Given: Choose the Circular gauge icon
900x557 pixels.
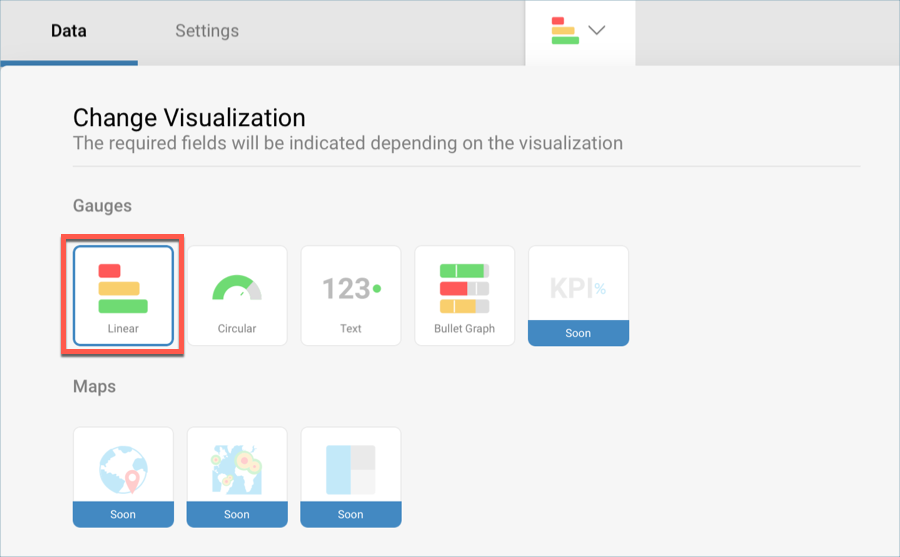Looking at the screenshot, I should [237, 289].
